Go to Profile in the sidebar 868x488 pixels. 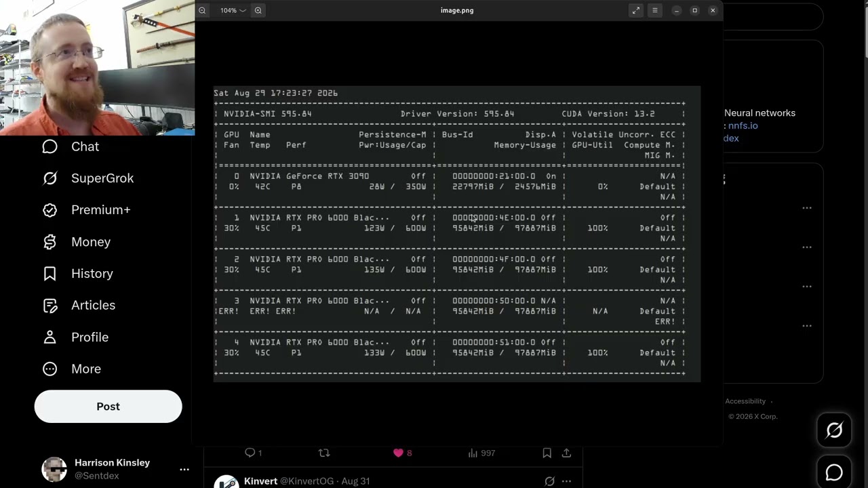click(75, 337)
